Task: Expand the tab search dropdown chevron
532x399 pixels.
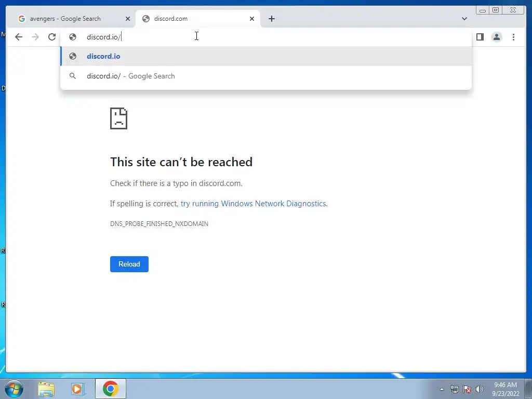Action: pos(464,19)
